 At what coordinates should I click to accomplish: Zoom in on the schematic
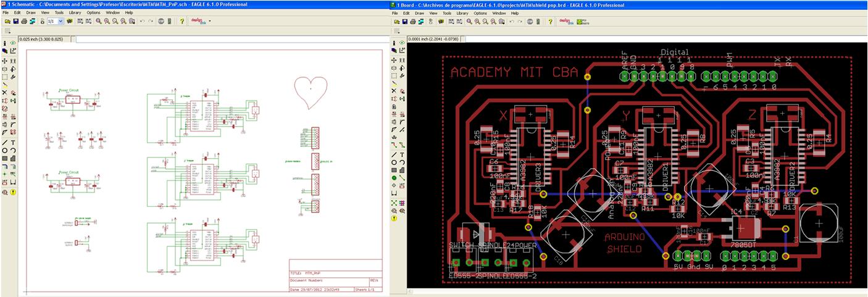(107, 21)
